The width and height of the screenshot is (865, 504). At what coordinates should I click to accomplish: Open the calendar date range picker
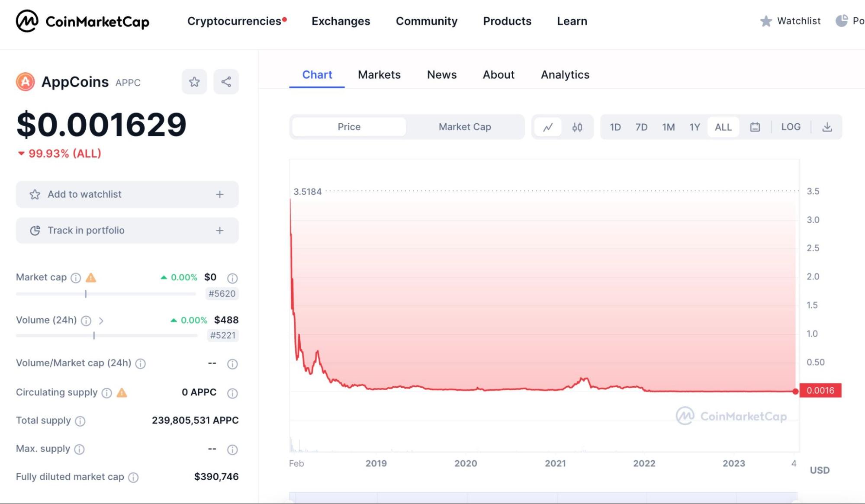755,127
